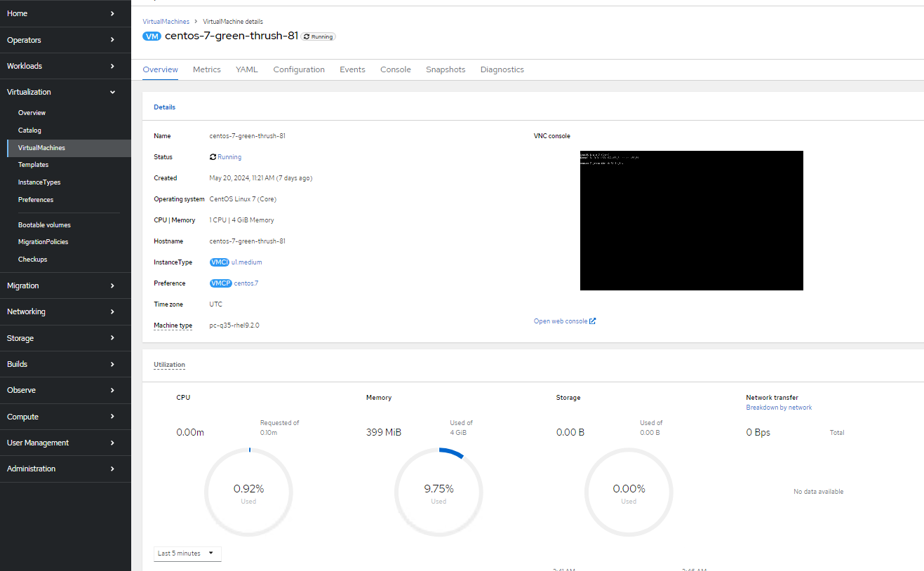Open the Events tab
The image size is (924, 571).
(x=352, y=69)
